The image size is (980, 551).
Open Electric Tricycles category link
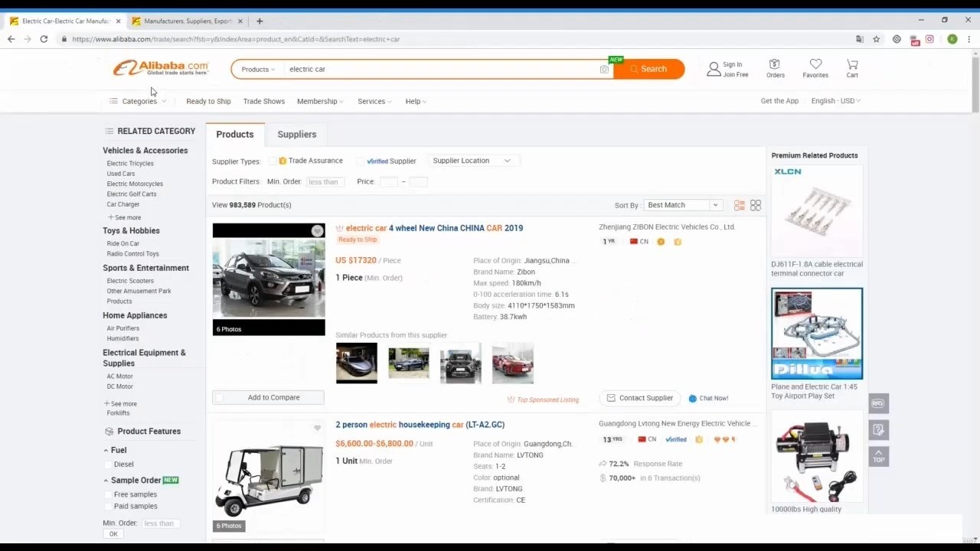coord(130,164)
